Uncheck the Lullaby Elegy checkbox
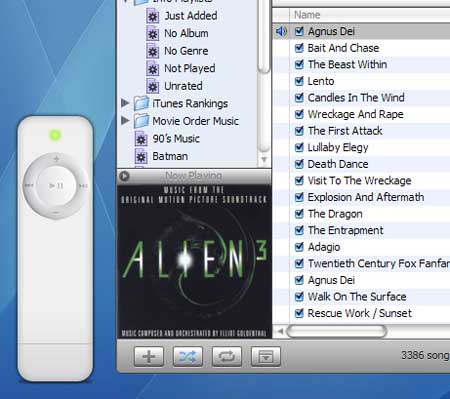The height and width of the screenshot is (399, 450). (299, 147)
